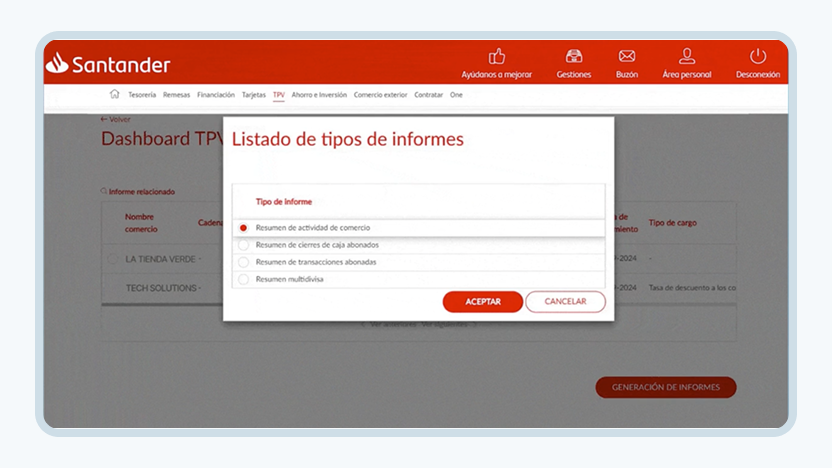Select Resumen de actividad de comercio radio
The height and width of the screenshot is (468, 832).
243,228
